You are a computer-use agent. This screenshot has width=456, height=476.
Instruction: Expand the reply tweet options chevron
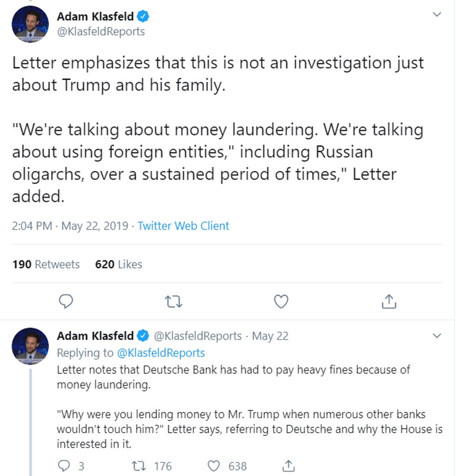[437, 336]
